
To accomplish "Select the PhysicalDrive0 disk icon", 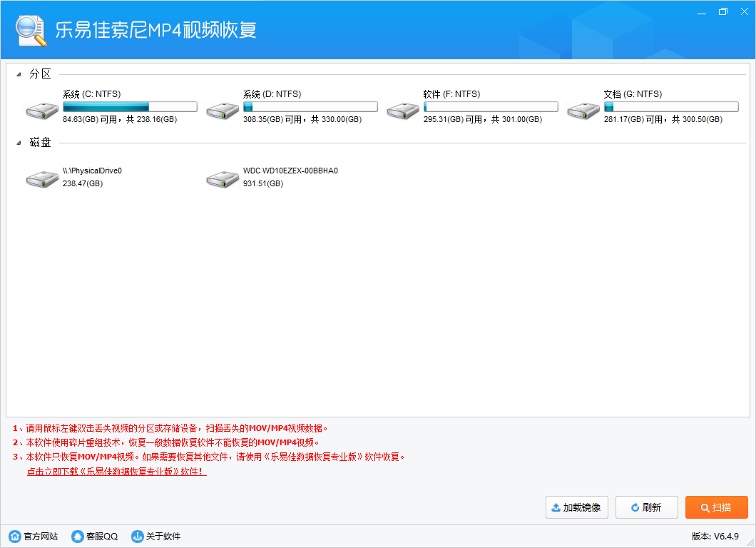I will 42,179.
